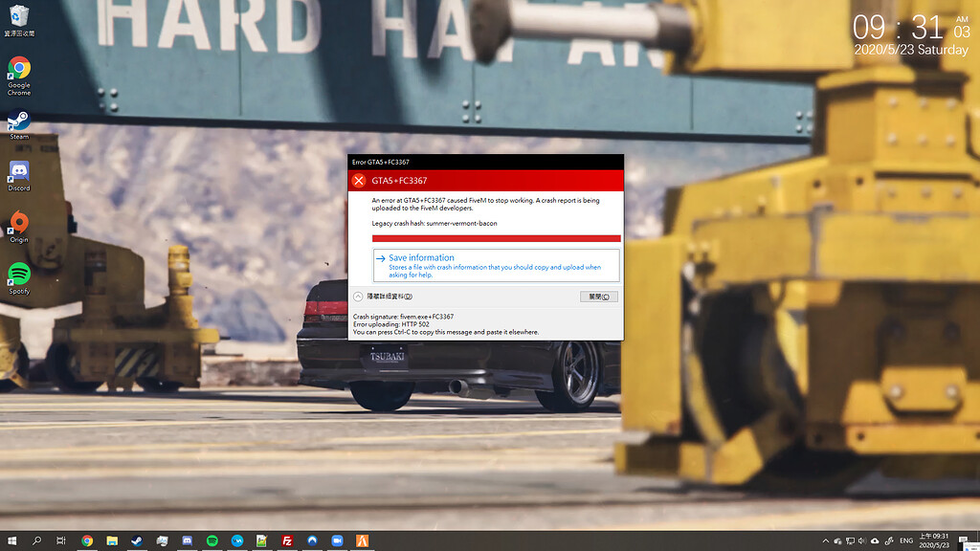The width and height of the screenshot is (980, 551).
Task: Collapse the hide details chevron in error dialog
Action: pyautogui.click(x=358, y=297)
